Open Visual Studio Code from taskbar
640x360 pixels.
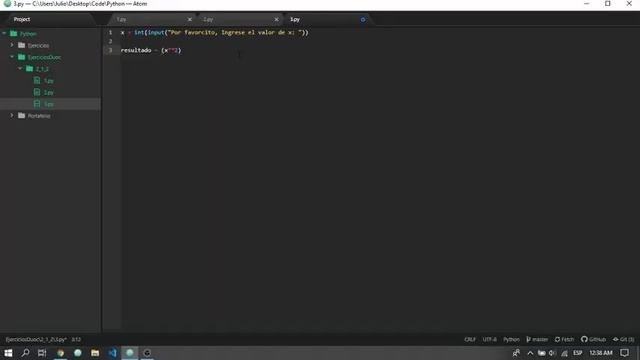[x=113, y=353]
